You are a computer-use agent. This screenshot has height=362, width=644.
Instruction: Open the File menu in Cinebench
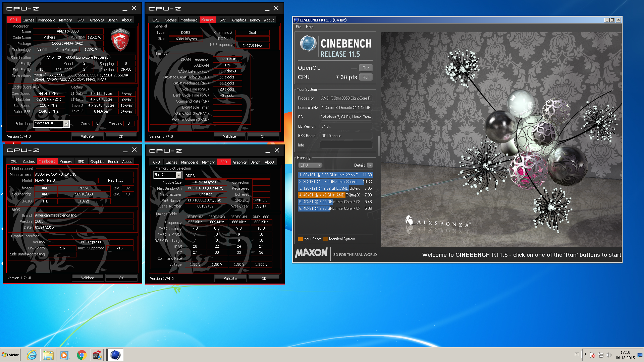299,27
